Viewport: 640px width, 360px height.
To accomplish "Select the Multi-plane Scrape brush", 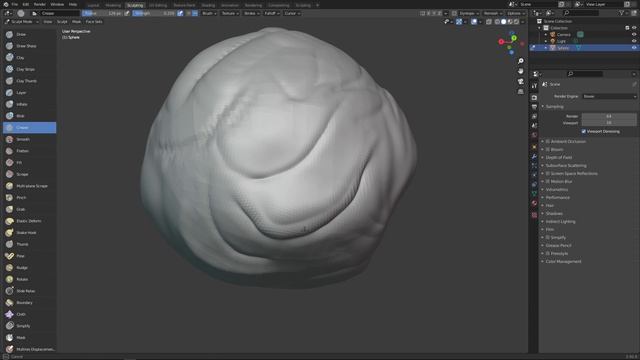I will pos(29,186).
